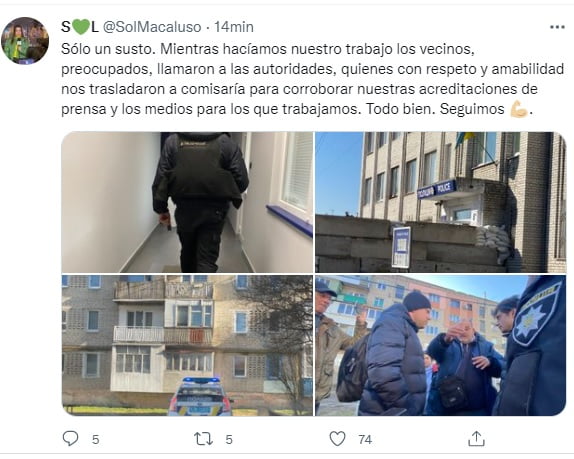The height and width of the screenshot is (459, 574).
Task: Open the author's profile avatar picture
Action: 25,41
